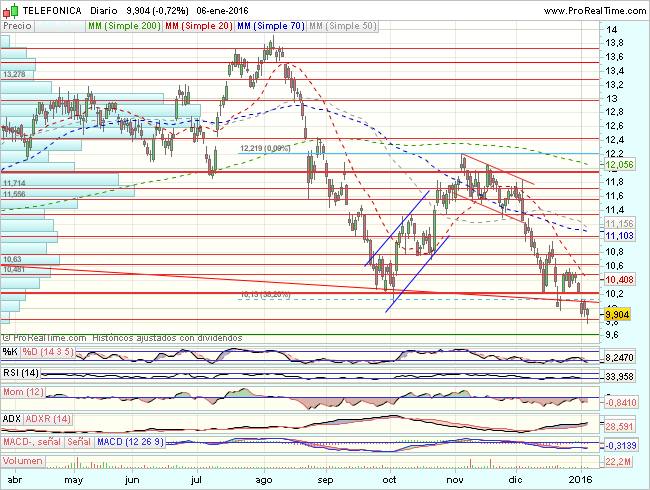Click the Señal label in MACD panel
Screen dimensions: 650x490
pyautogui.click(x=79, y=442)
